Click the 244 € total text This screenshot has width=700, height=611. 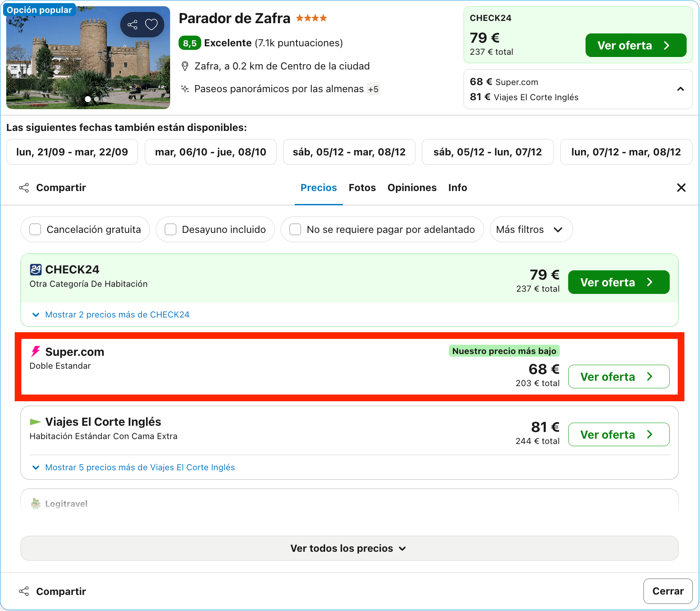pyautogui.click(x=537, y=441)
